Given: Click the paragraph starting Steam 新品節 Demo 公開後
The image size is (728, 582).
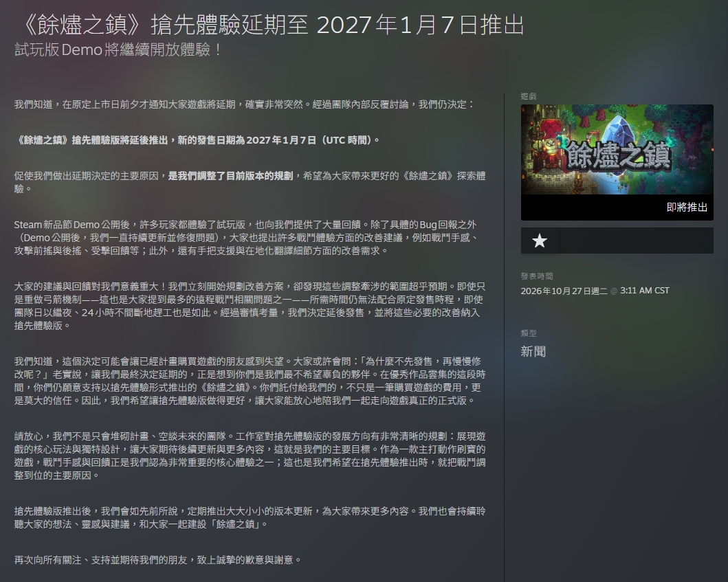Looking at the screenshot, I should pyautogui.click(x=246, y=238).
